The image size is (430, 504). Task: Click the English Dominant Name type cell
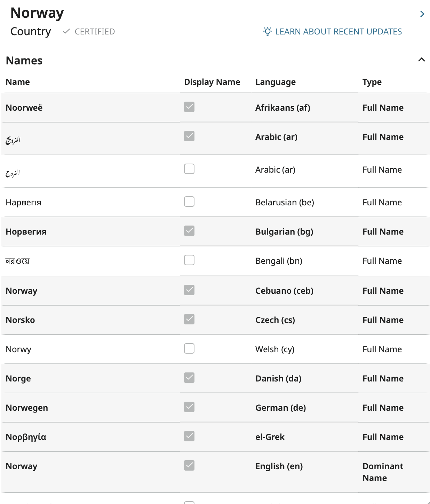[x=383, y=472]
